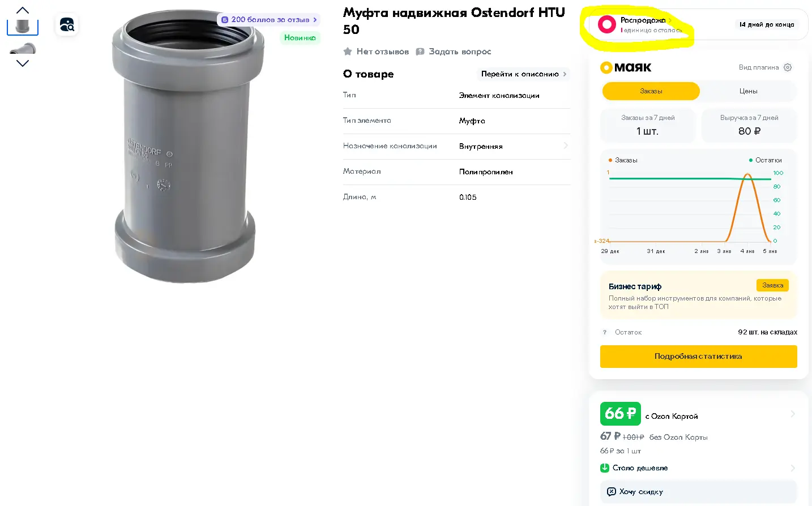
Task: Click the Элемент канализации value
Action: (499, 96)
